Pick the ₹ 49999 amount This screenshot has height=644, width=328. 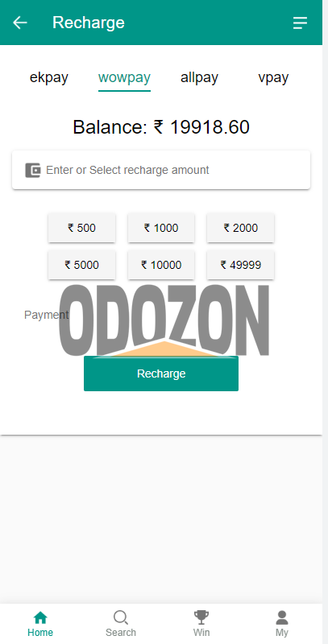pos(240,265)
